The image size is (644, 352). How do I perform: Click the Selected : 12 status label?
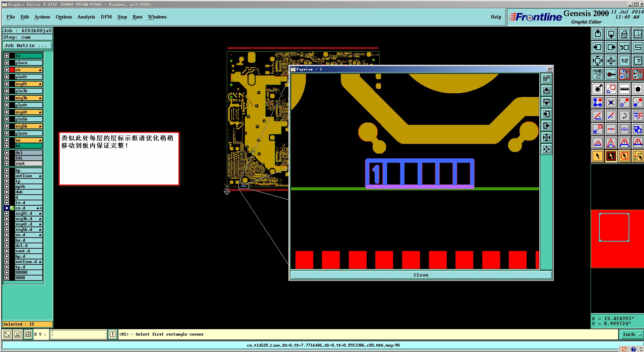tap(28, 324)
